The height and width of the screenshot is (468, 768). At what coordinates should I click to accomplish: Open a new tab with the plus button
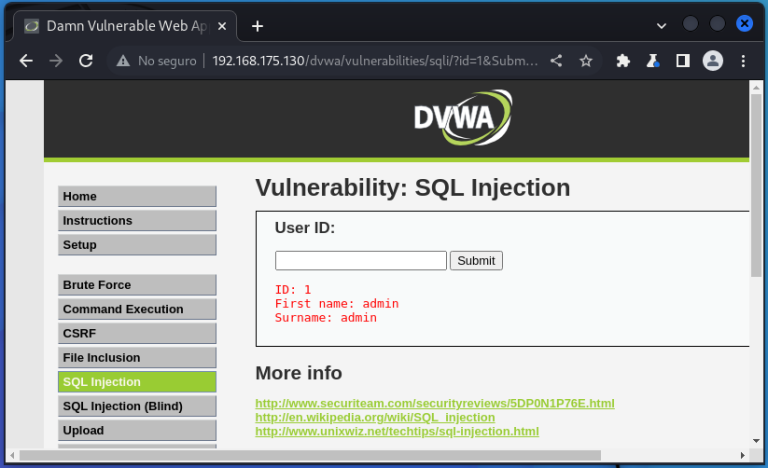tap(257, 26)
